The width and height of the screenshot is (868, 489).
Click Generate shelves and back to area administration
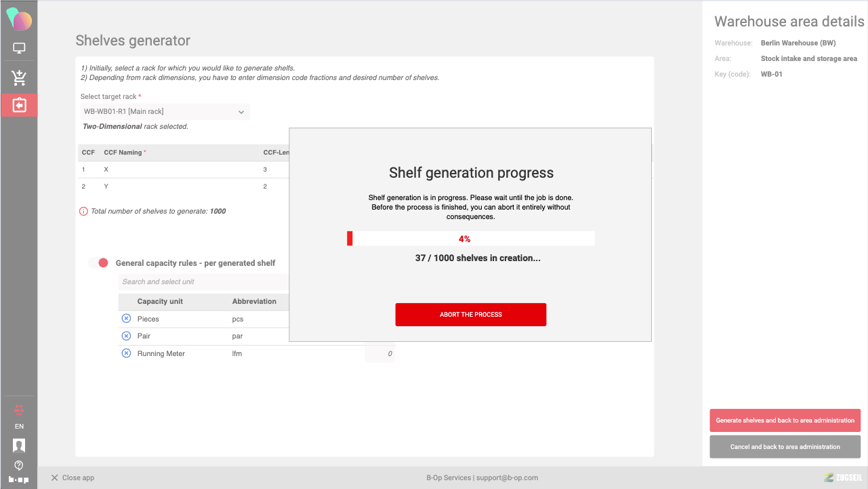click(785, 420)
